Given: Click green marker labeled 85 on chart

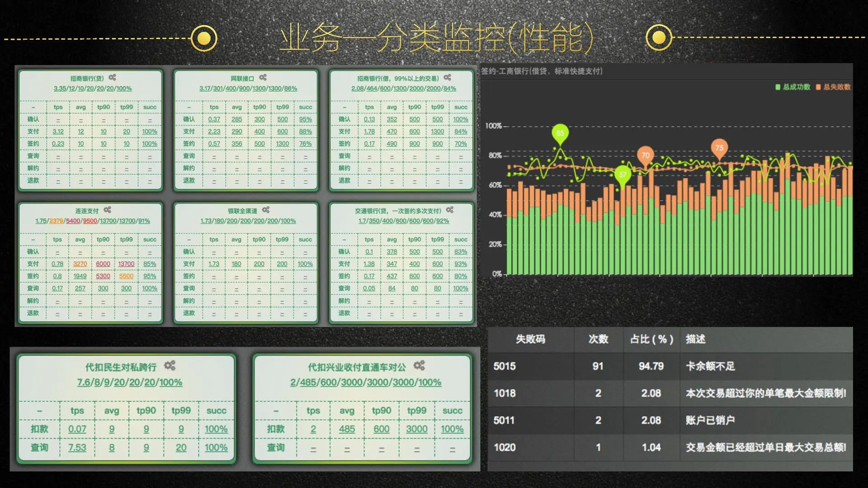Looking at the screenshot, I should coord(560,133).
